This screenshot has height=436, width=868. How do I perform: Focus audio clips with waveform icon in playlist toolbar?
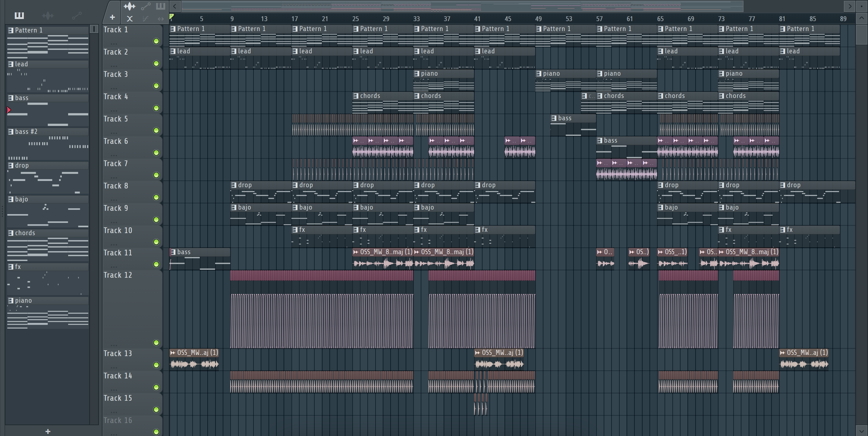tap(129, 6)
